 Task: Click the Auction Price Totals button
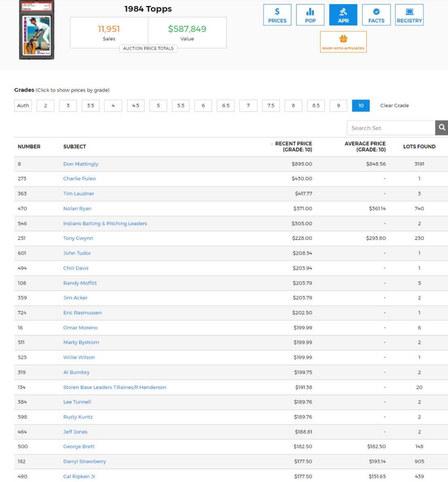click(x=149, y=48)
